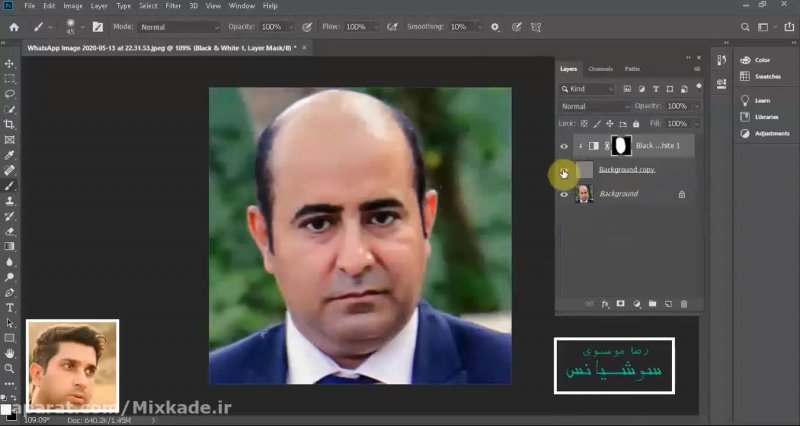Select the Crop tool
The image size is (800, 426).
tap(10, 124)
